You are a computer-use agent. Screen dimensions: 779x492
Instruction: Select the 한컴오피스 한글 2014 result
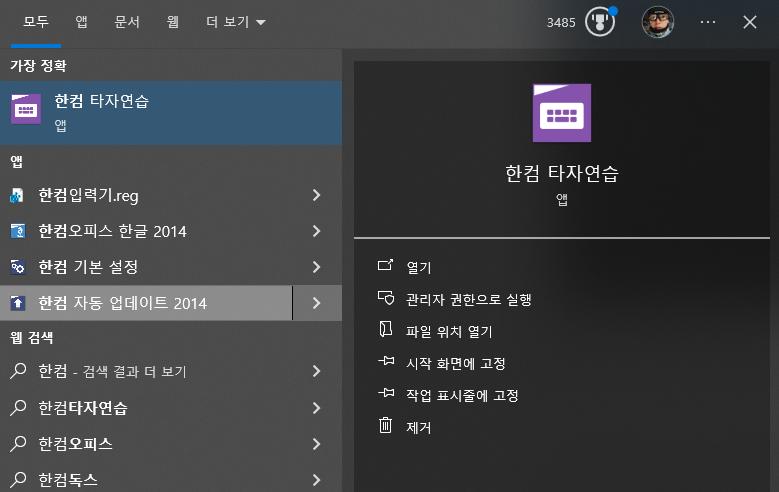click(147, 231)
